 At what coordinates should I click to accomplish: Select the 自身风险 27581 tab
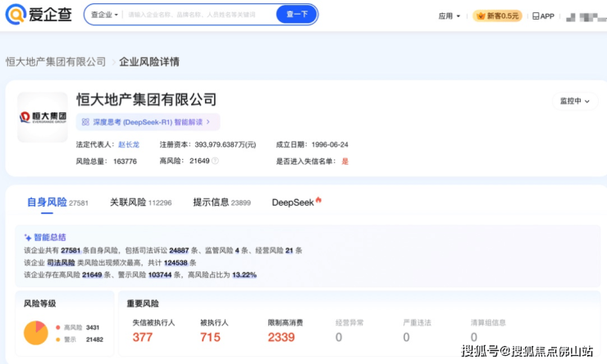coord(57,202)
